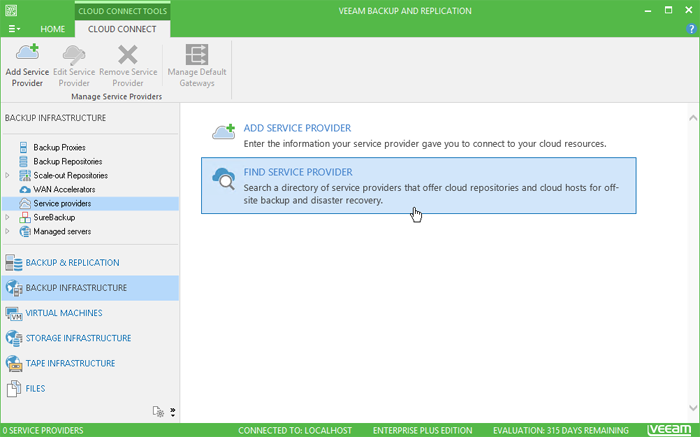Screen dimensions: 700x437
Task: Click the Scale-out Repositories icon
Action: (25, 175)
